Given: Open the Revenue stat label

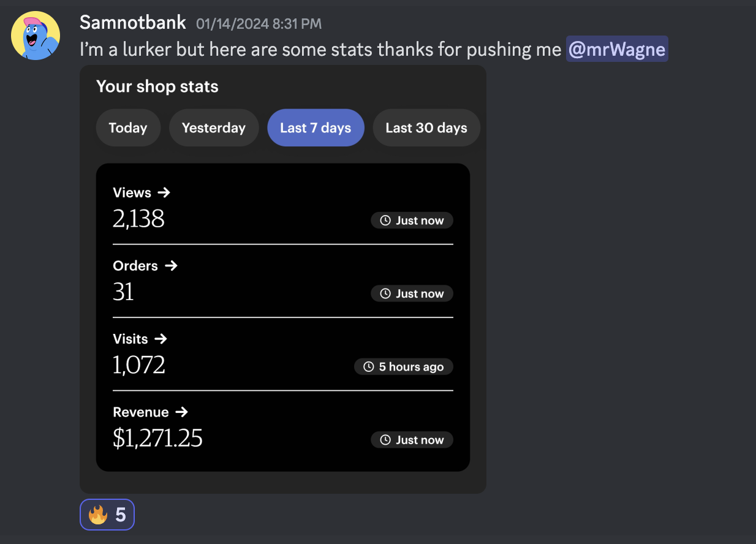Looking at the screenshot, I should click(x=141, y=412).
